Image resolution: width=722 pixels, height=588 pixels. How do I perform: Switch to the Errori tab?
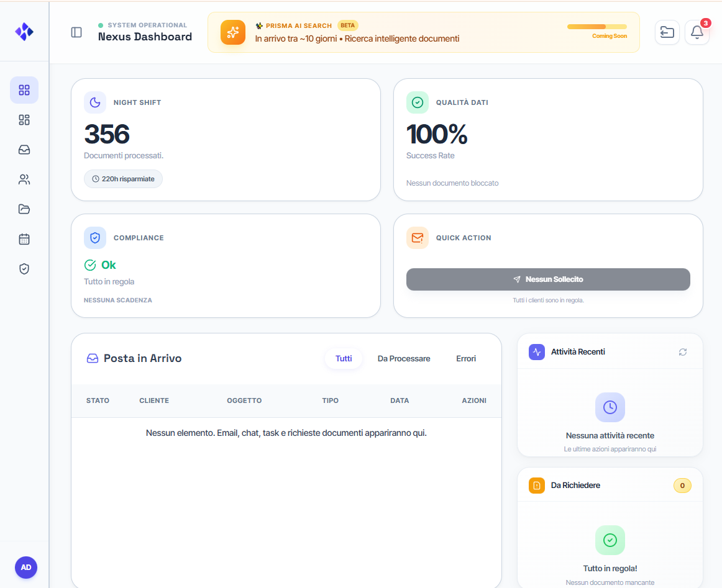coord(466,358)
